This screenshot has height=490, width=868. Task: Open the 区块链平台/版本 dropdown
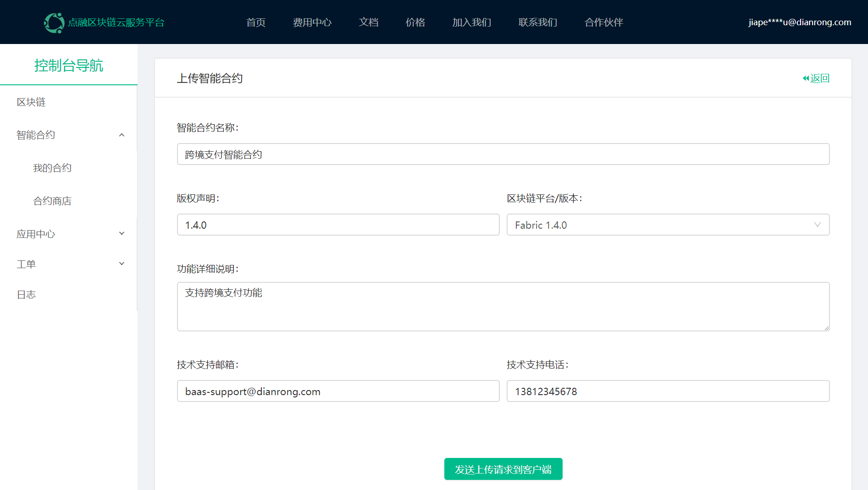point(668,225)
